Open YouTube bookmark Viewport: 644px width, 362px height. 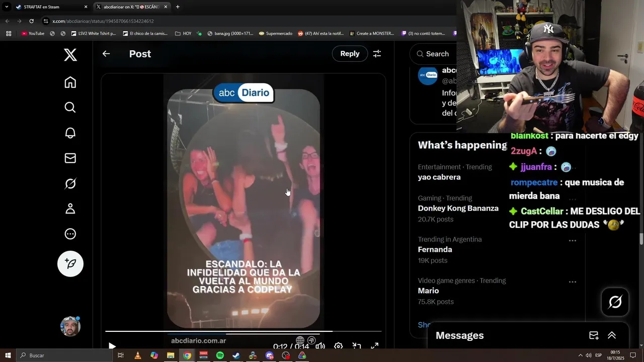pos(33,34)
